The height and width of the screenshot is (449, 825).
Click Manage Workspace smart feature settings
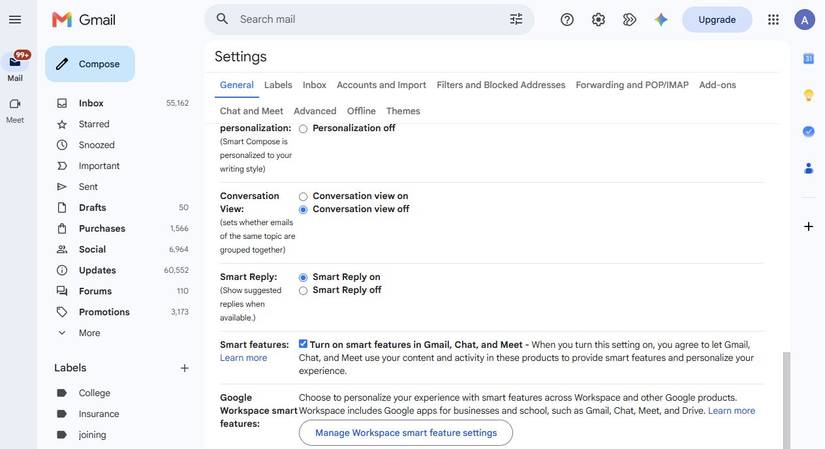coord(406,433)
